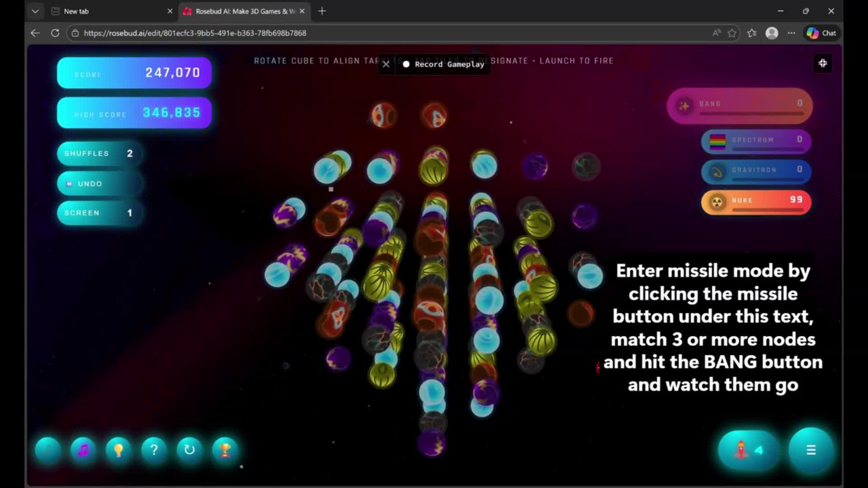Click the HIGH SCORE 346,835 panel

[x=134, y=113]
